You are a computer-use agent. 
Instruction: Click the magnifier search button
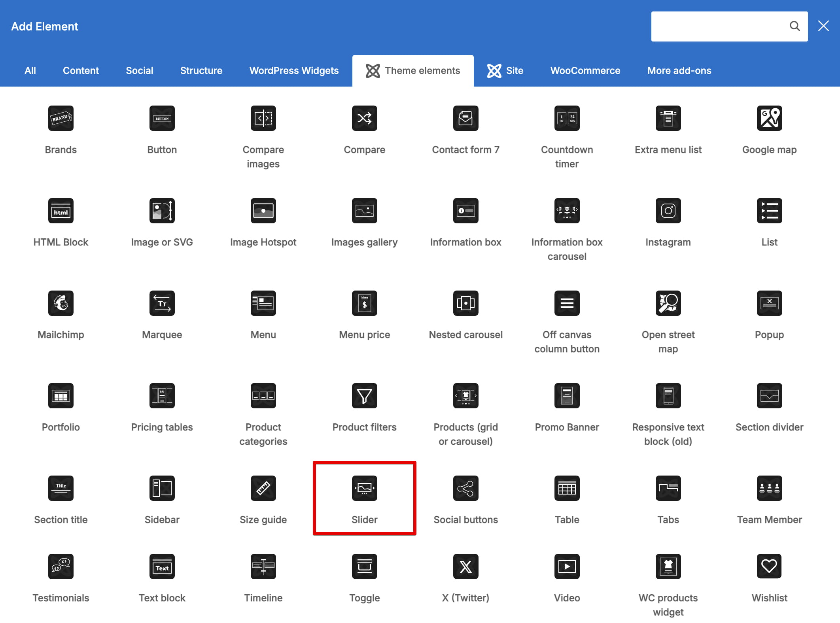tap(795, 26)
